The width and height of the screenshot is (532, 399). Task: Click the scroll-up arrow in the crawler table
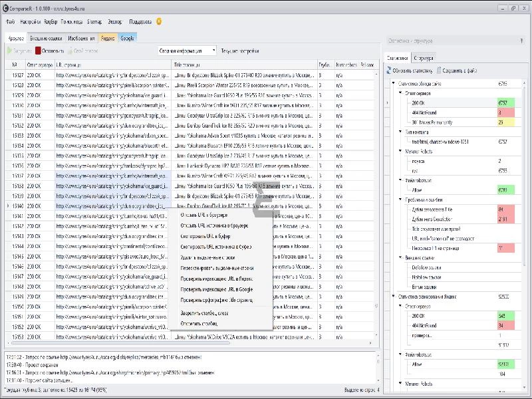(376, 74)
